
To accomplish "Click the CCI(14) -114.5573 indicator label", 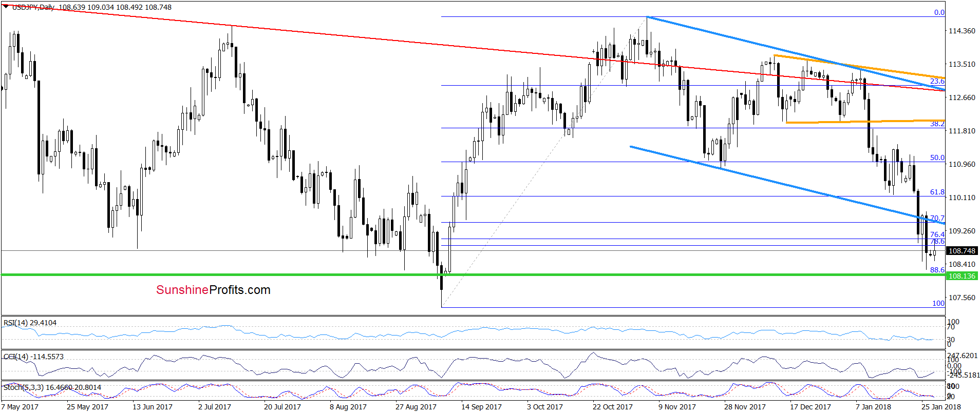I will (x=33, y=357).
